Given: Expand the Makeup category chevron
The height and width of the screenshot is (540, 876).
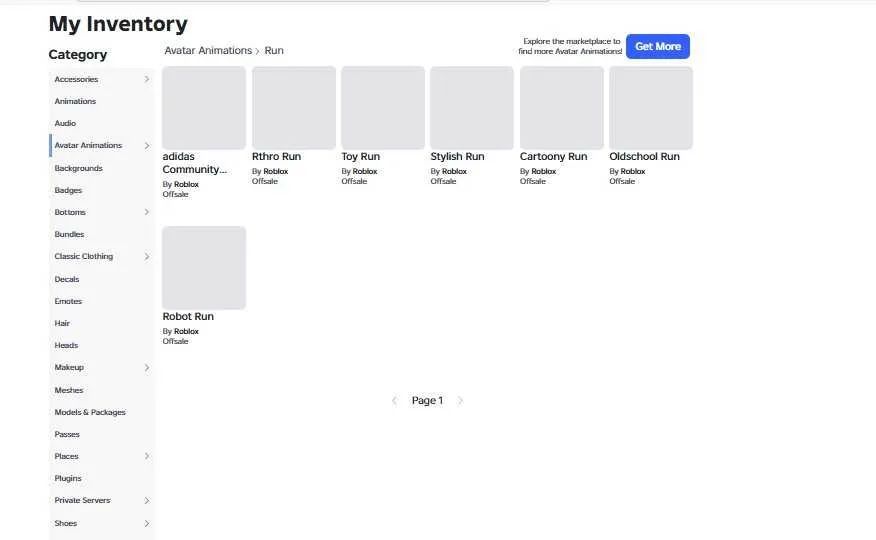Looking at the screenshot, I should [x=147, y=367].
